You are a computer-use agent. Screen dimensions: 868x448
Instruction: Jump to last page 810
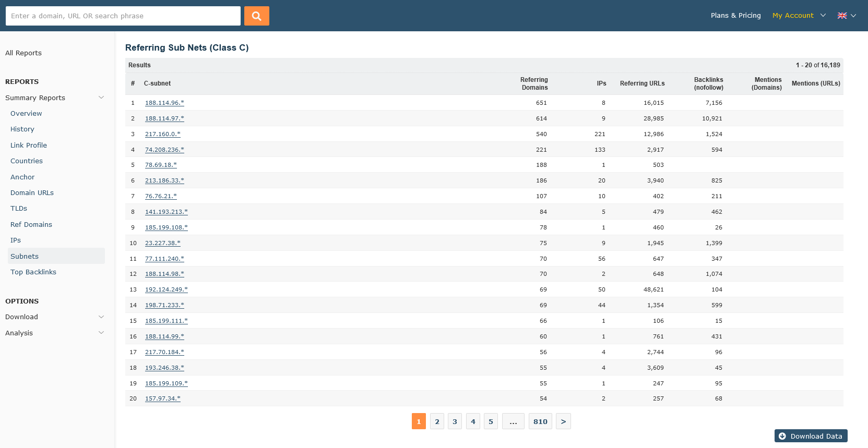540,421
